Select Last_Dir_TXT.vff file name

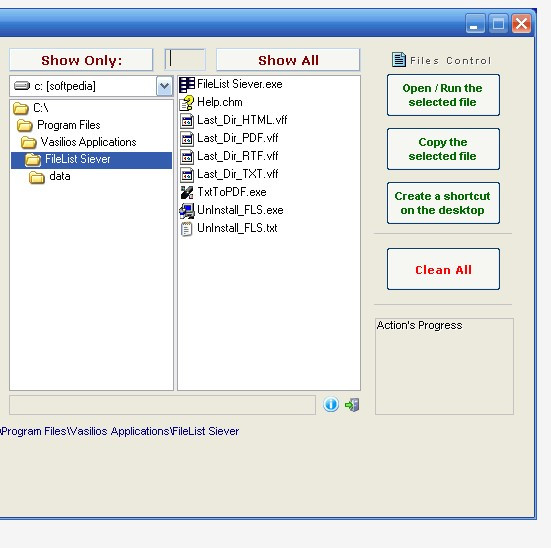[x=238, y=174]
